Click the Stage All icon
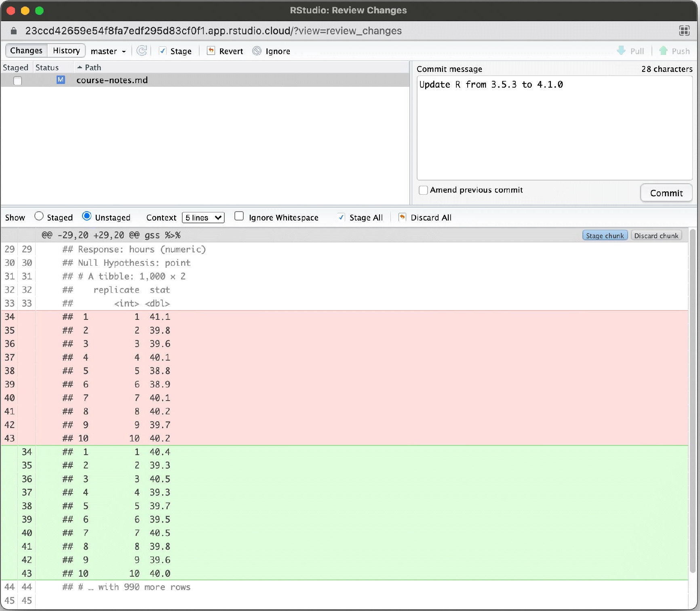 [342, 217]
